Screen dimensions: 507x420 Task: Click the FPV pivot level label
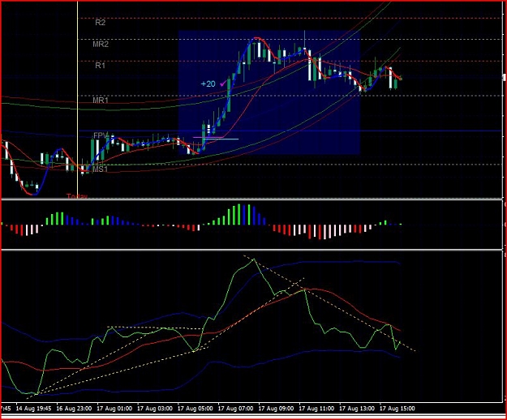point(101,135)
